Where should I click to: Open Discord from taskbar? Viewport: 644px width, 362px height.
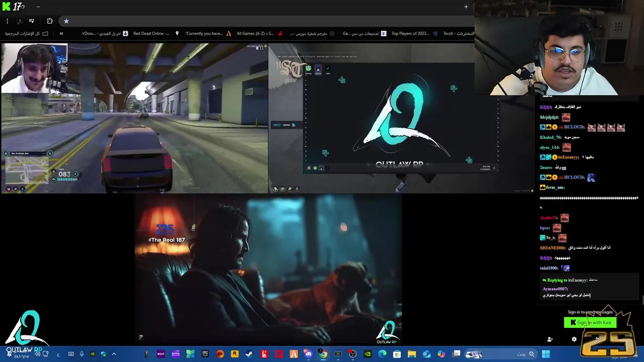(308, 354)
